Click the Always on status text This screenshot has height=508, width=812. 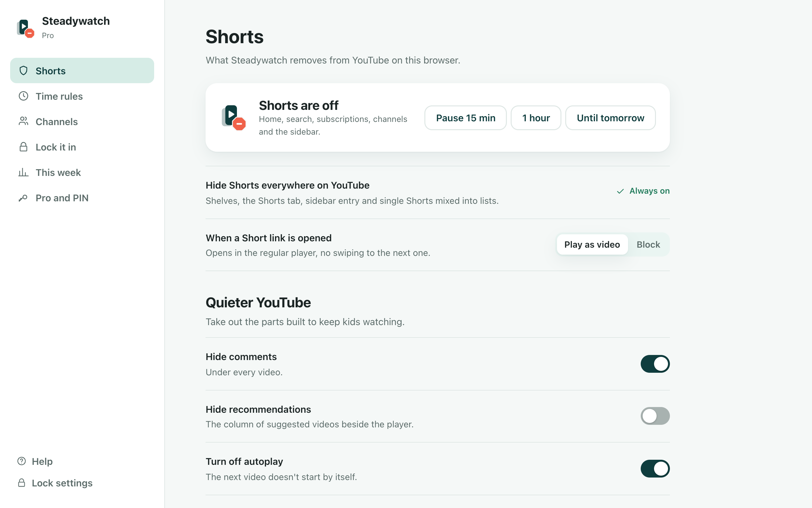[x=649, y=191]
